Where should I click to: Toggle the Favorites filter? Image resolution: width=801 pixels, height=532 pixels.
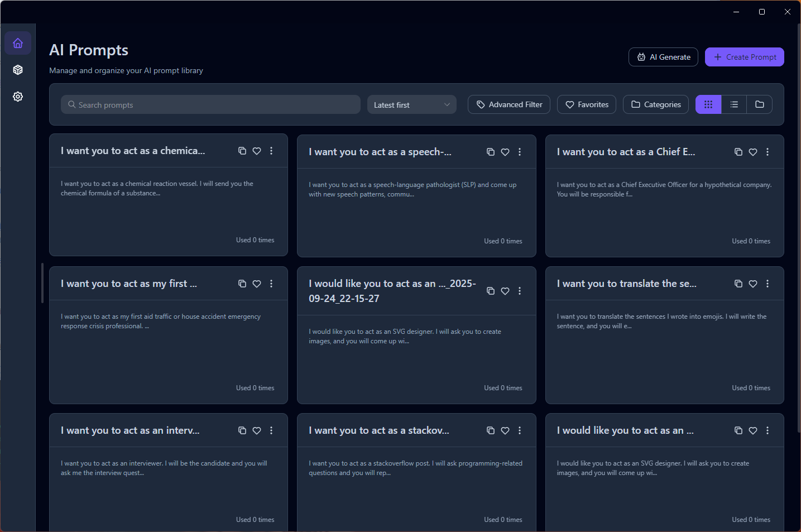[x=586, y=104]
